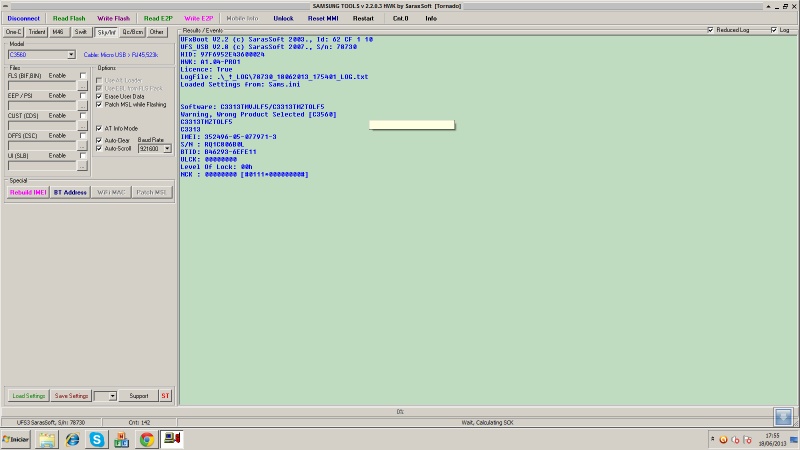Open the file explorer taskbar icon

pos(47,439)
